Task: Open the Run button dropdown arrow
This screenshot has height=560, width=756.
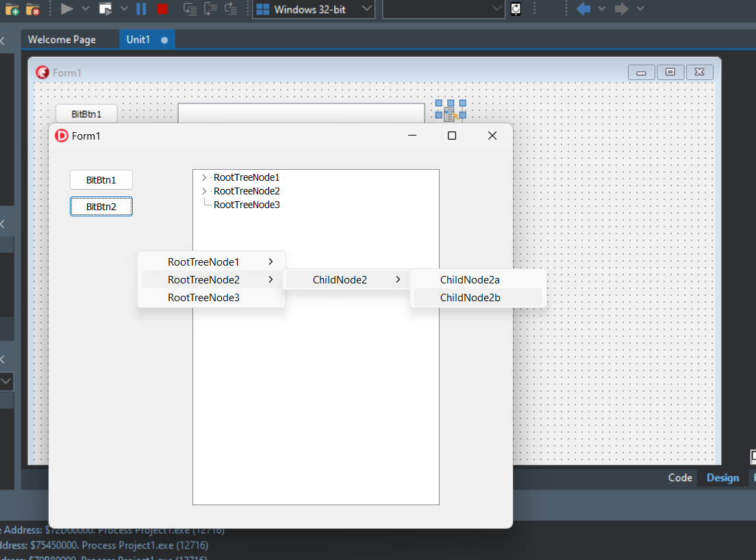Action: click(86, 9)
